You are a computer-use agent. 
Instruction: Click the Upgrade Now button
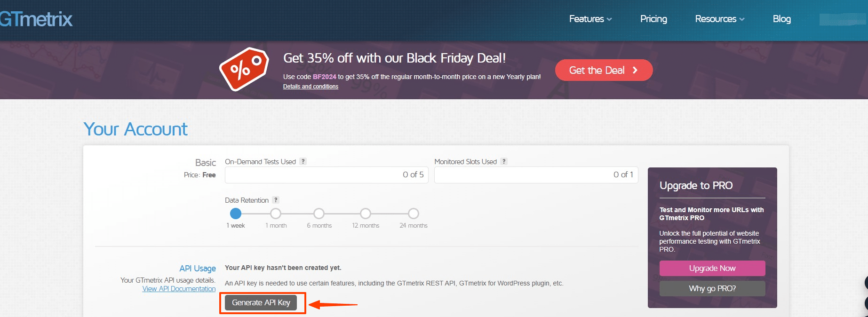(x=712, y=268)
